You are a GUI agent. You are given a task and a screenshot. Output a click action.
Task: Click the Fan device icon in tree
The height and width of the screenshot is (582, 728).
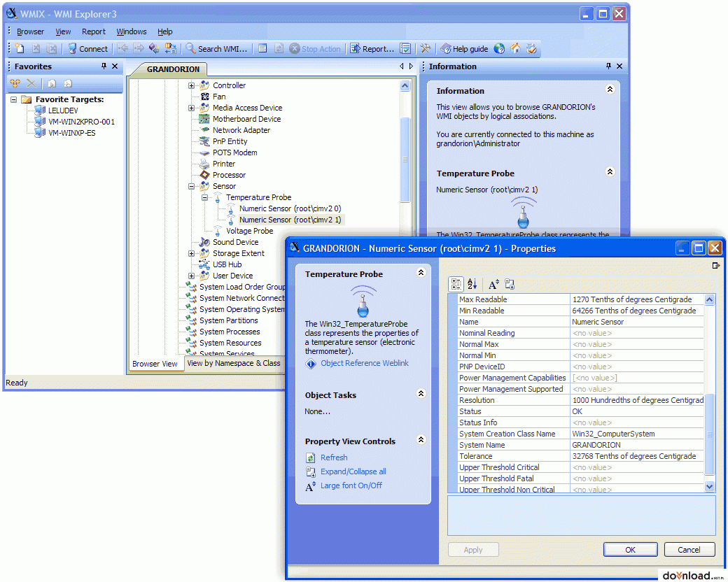[x=204, y=97]
